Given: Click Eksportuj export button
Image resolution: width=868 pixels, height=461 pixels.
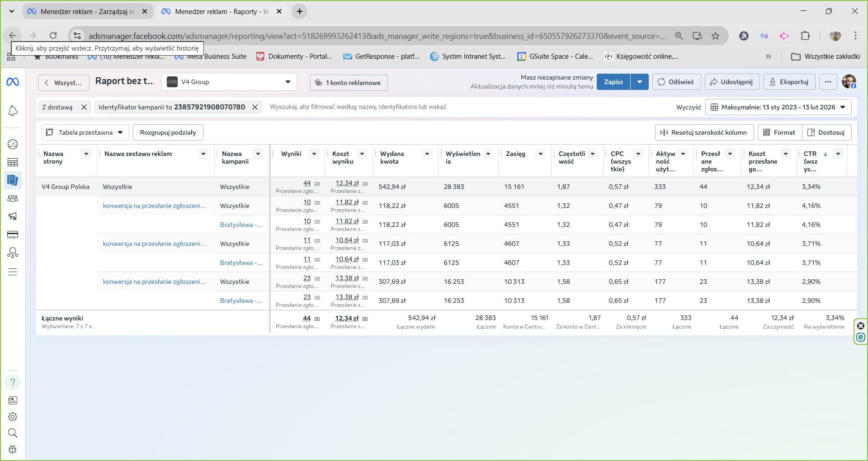Looking at the screenshot, I should point(789,82).
